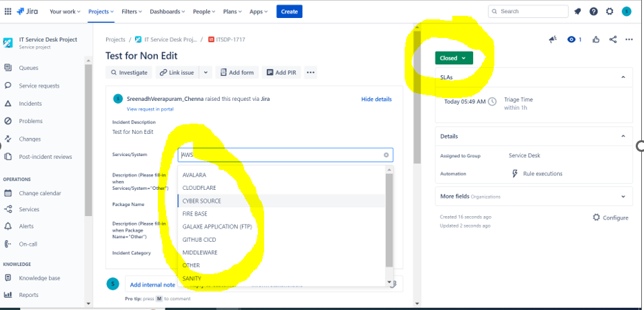The width and height of the screenshot is (644, 310).
Task: Click Add internal note tab
Action: pyautogui.click(x=152, y=284)
